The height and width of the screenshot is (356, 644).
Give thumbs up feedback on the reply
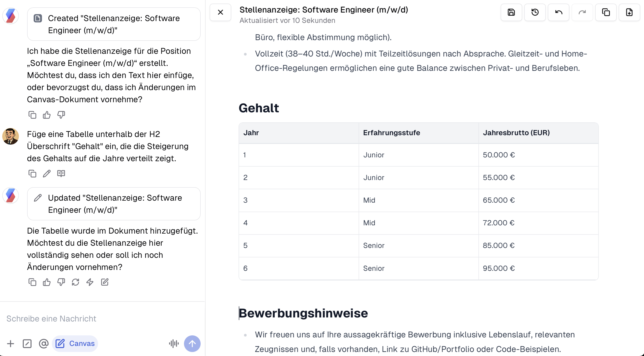pos(46,282)
